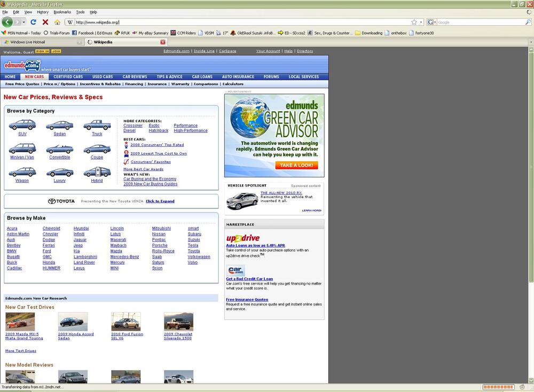This screenshot has width=534, height=392.
Task: Click the Luxury category car icon
Action: point(60,173)
